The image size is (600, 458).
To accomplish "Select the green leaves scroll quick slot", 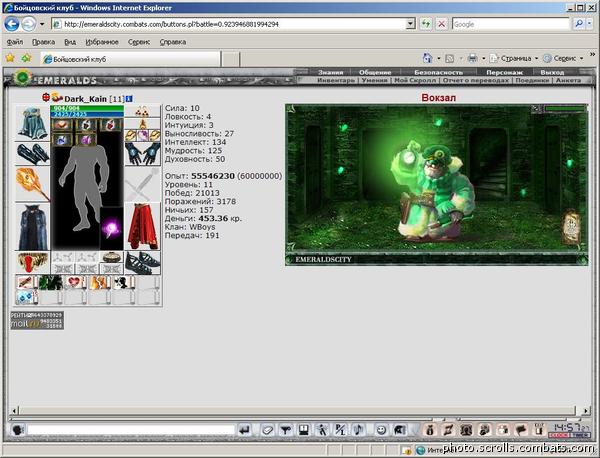I will point(51,282).
